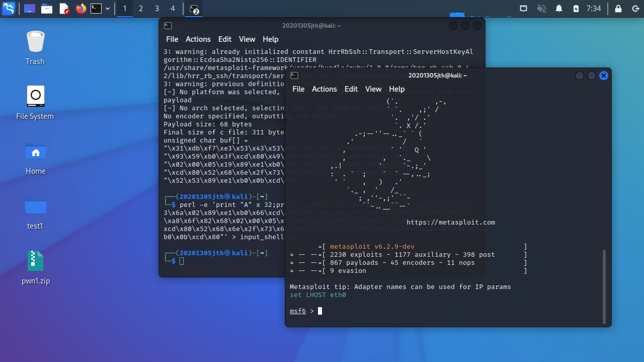Click the msf6 terminal window icon

point(294,76)
